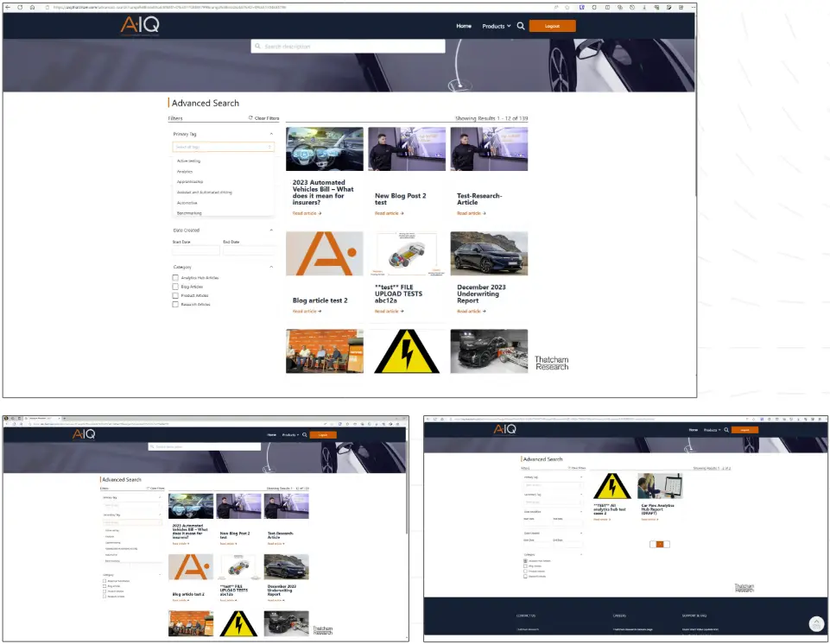Collapse the Primary Tag filter section in the top window
The height and width of the screenshot is (644, 830).
pyautogui.click(x=271, y=135)
